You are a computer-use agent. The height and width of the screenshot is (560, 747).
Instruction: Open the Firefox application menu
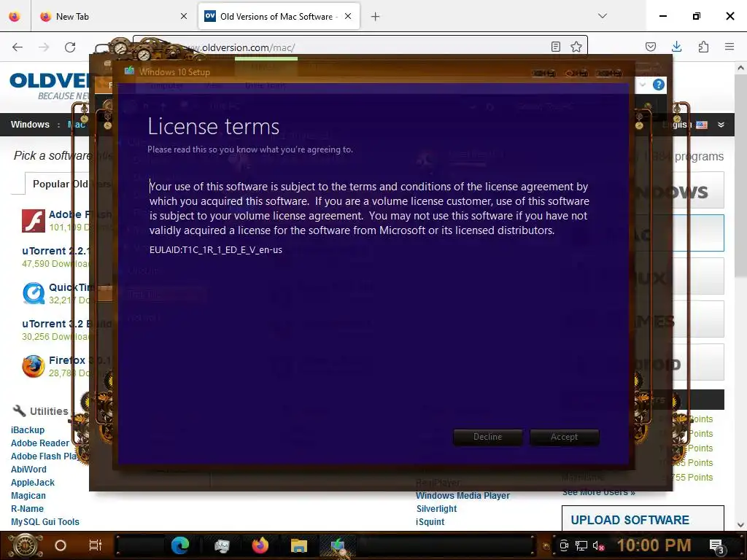pyautogui.click(x=729, y=47)
